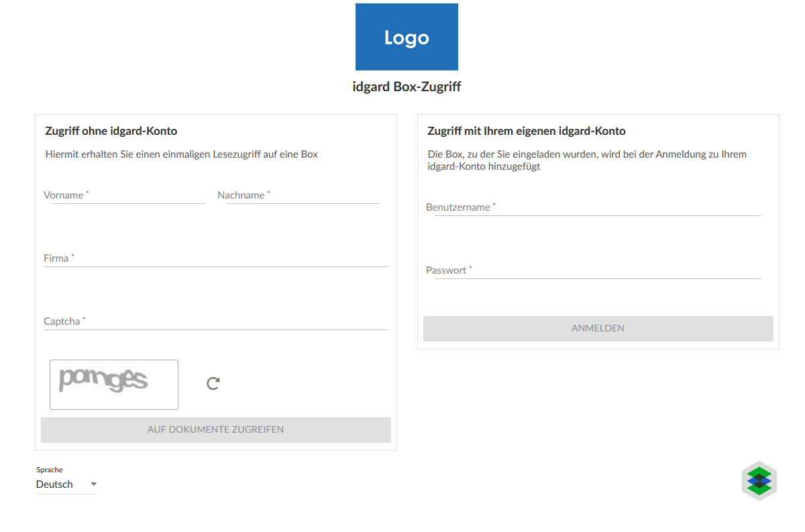This screenshot has width=805, height=532.
Task: Click the blue Logo image
Action: (x=407, y=37)
